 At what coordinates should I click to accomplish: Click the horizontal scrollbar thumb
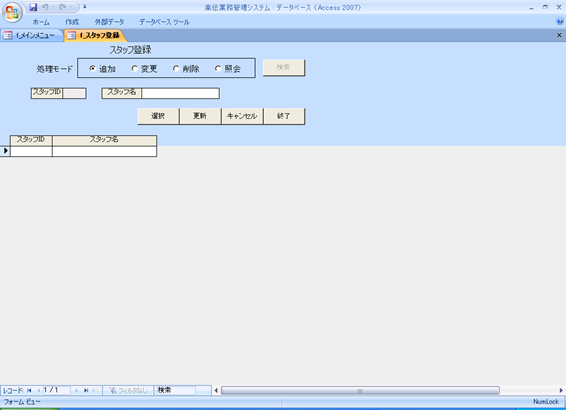tap(360, 390)
